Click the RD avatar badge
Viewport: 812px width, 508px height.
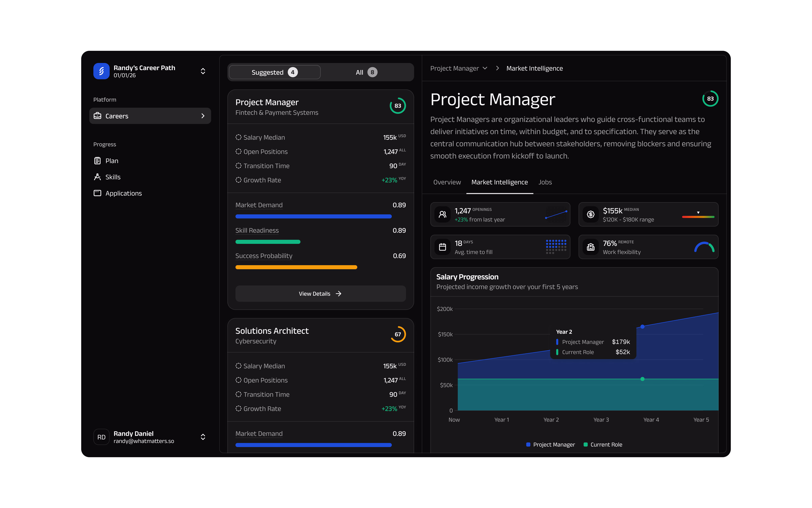[x=101, y=437]
